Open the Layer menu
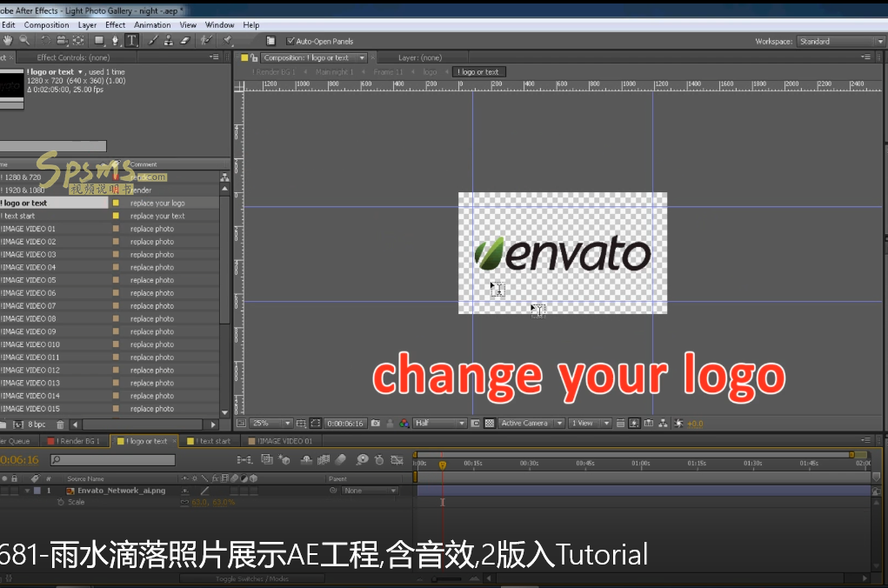The height and width of the screenshot is (588, 888). point(87,25)
